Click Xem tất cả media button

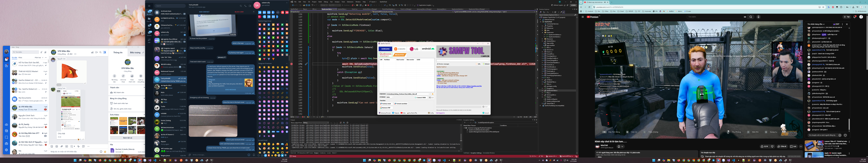tap(128, 138)
